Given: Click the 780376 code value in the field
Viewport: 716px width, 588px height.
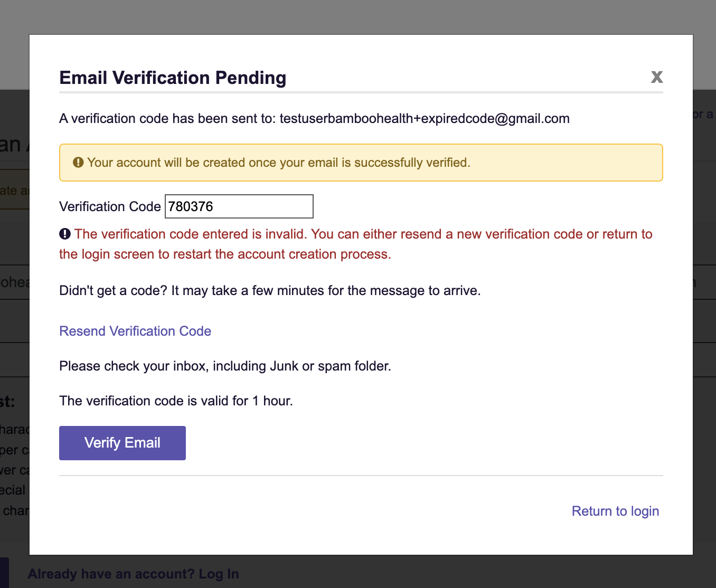Looking at the screenshot, I should tap(191, 206).
